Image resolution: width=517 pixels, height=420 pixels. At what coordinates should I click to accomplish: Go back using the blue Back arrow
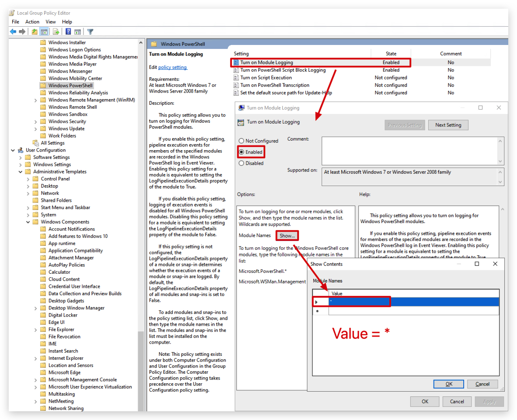[x=13, y=31]
